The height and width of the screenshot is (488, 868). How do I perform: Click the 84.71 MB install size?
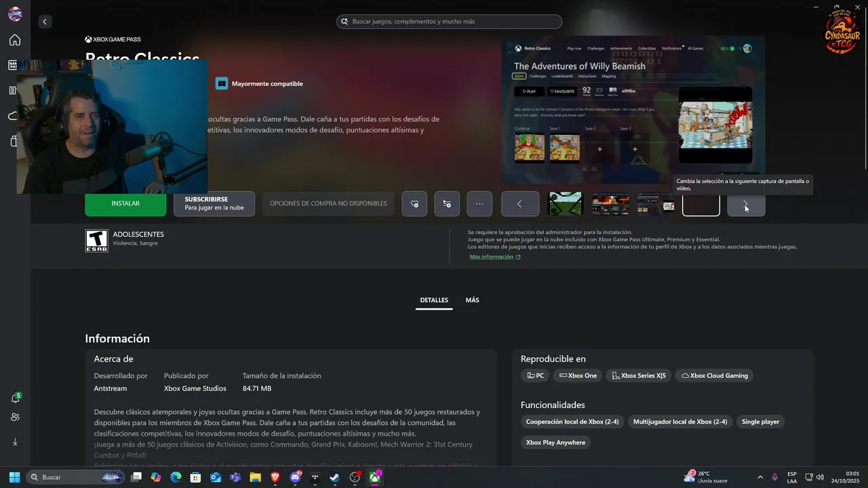tap(257, 388)
